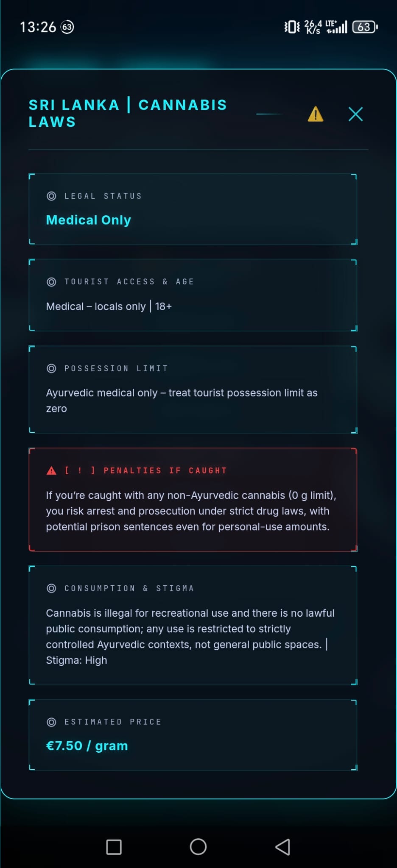The image size is (397, 868).
Task: Select the Medical Only status text
Action: (88, 220)
